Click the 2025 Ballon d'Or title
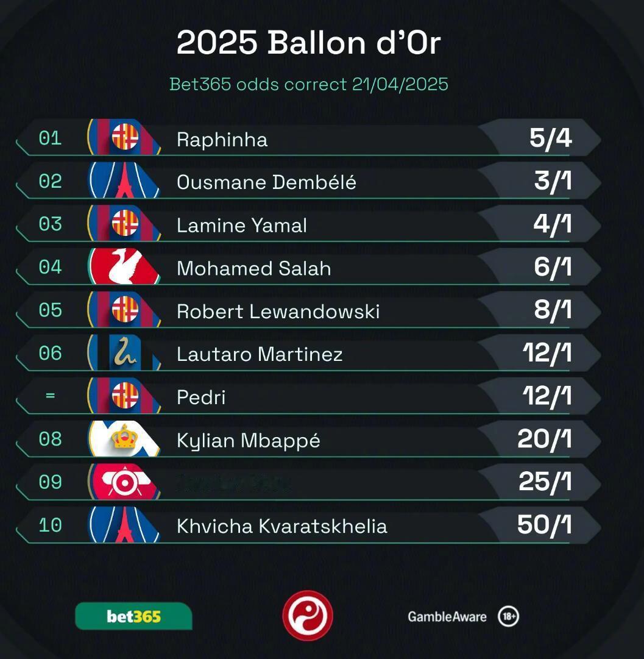 pyautogui.click(x=308, y=43)
